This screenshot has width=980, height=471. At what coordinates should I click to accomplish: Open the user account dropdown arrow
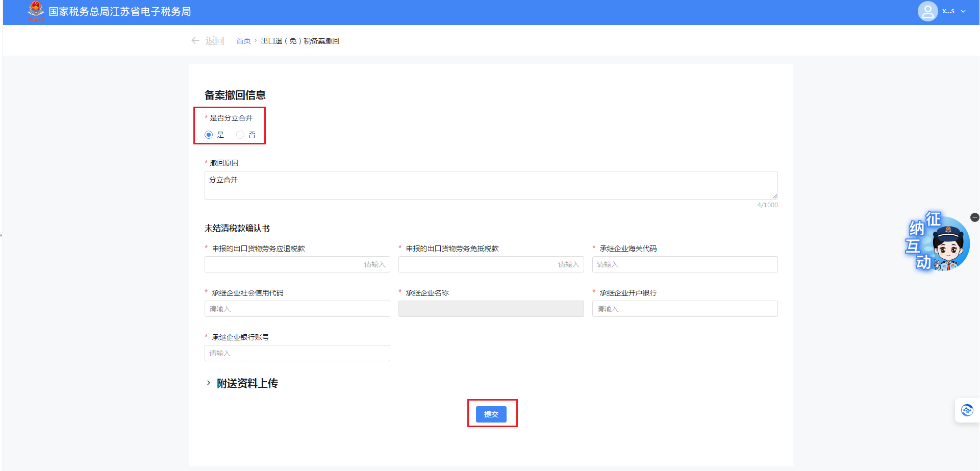click(963, 11)
